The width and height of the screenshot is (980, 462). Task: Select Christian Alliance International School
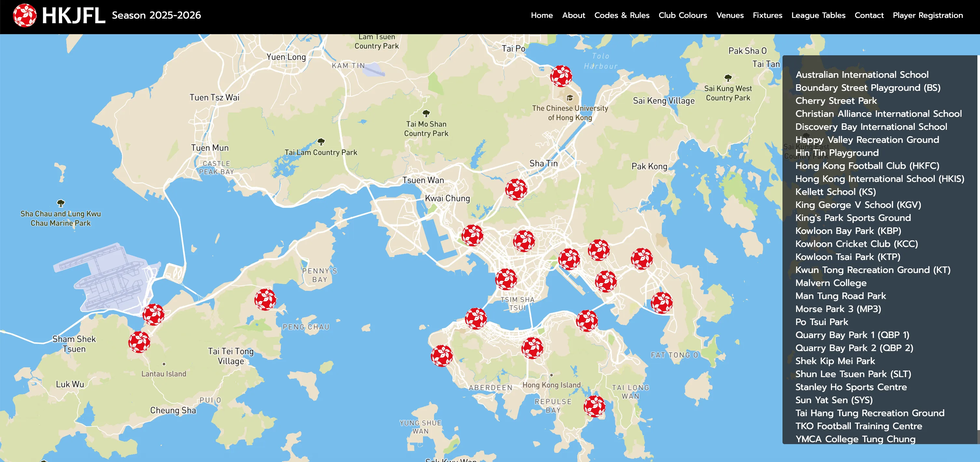pos(878,114)
